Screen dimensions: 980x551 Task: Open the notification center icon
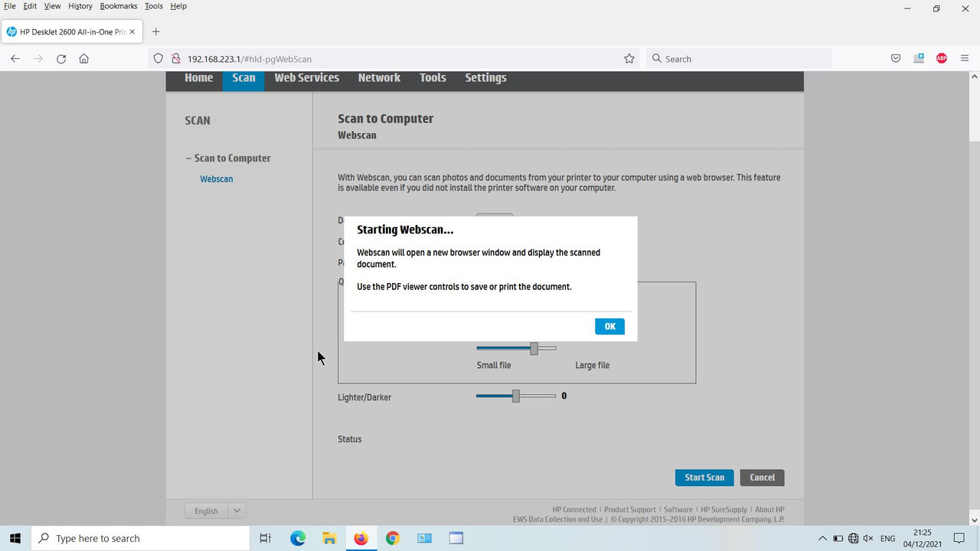[959, 538]
